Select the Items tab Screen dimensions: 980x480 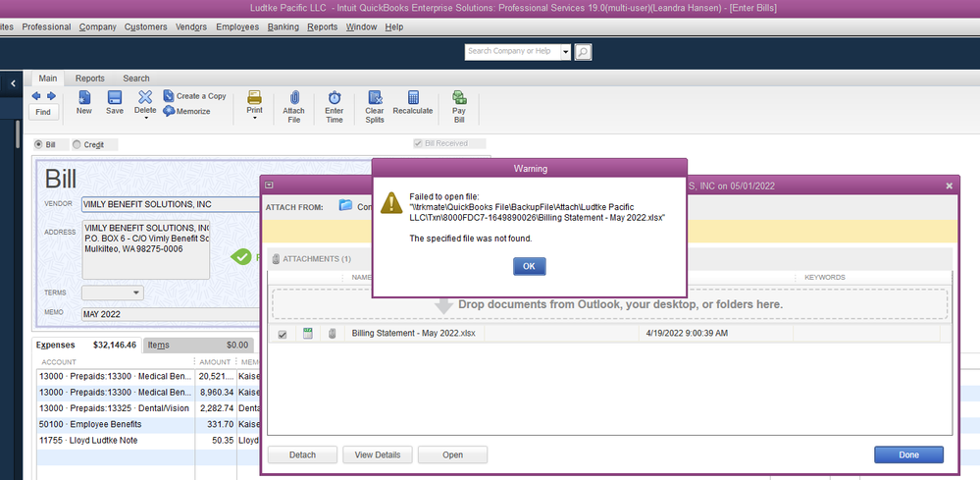tap(198, 345)
